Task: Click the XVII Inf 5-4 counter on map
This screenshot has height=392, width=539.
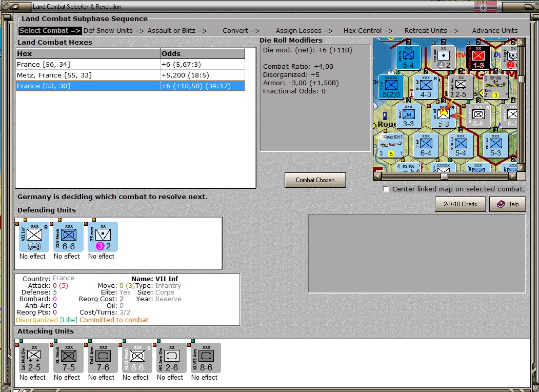Action: tap(461, 145)
